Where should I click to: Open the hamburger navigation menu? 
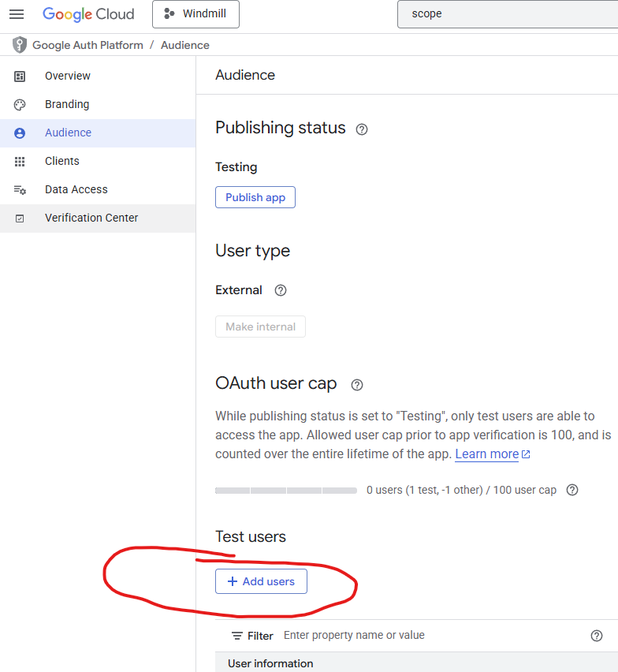pyautogui.click(x=17, y=14)
